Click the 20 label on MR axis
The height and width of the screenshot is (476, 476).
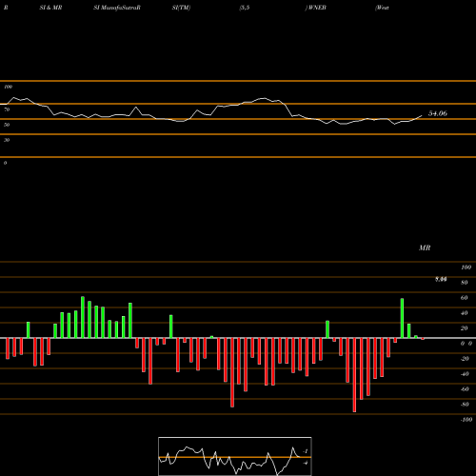465,328
